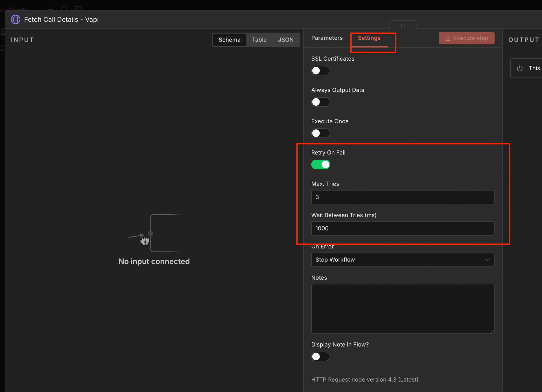Switch input view to Table

pos(259,40)
